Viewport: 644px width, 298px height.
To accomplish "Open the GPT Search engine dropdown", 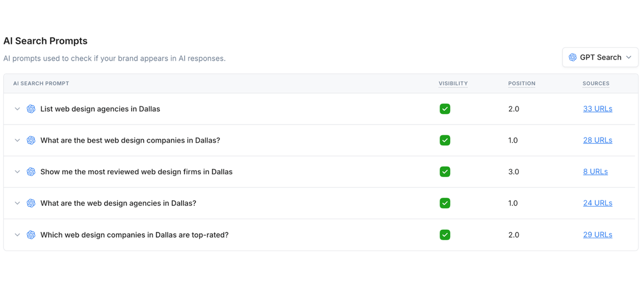I will coord(600,57).
